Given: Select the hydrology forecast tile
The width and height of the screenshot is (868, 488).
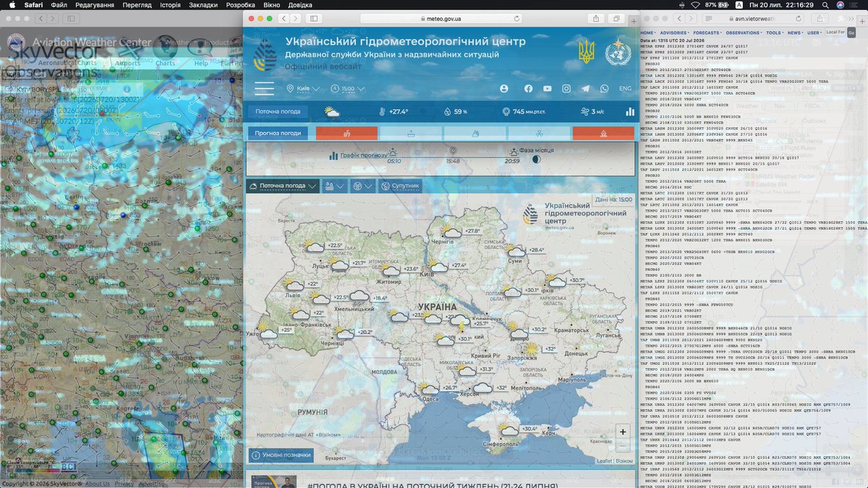Looking at the screenshot, I should pyautogui.click(x=411, y=133).
